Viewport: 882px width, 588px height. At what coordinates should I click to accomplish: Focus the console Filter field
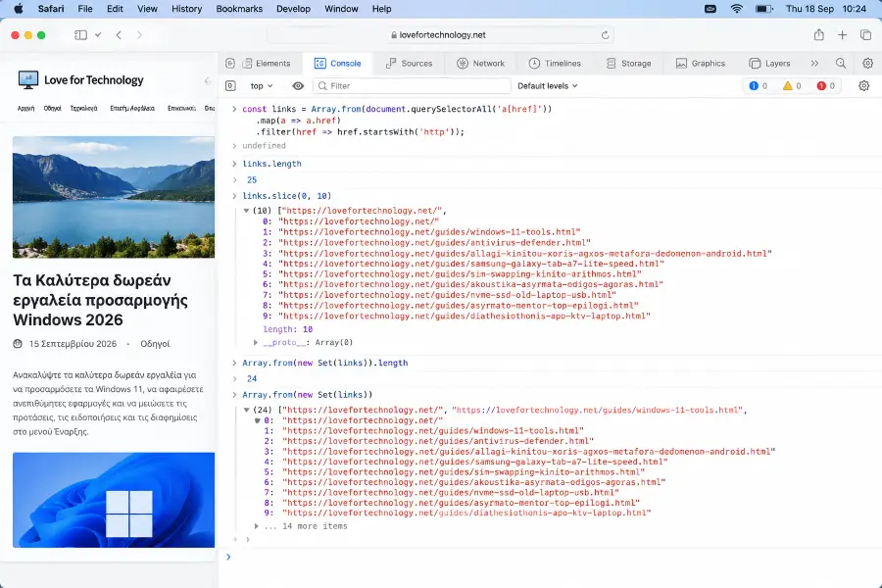pos(412,86)
